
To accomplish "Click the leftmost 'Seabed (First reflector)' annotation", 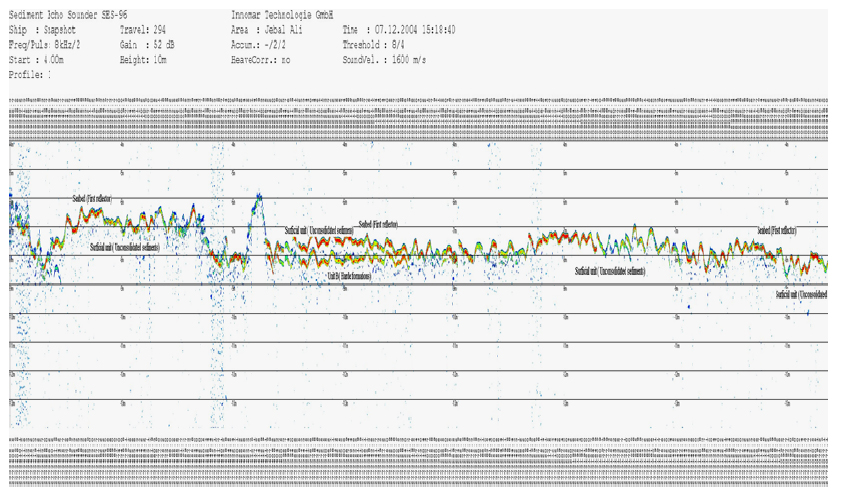I will coord(92,199).
